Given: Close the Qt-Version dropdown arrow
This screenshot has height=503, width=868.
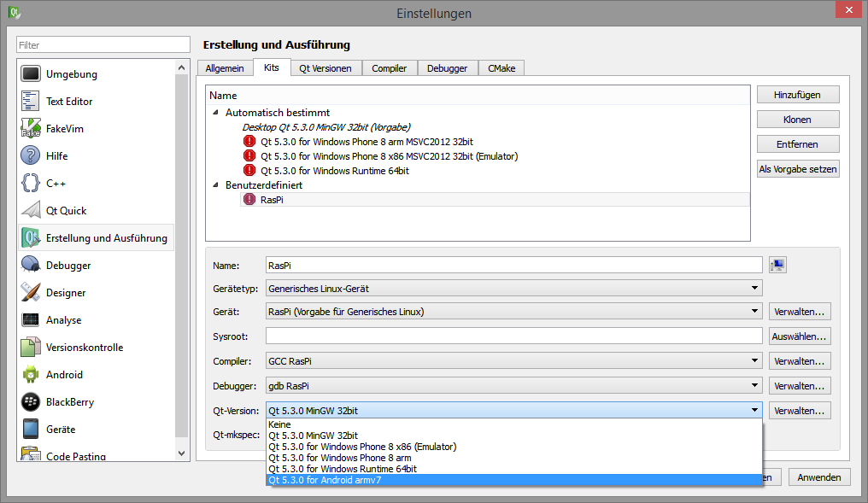Looking at the screenshot, I should 754,410.
